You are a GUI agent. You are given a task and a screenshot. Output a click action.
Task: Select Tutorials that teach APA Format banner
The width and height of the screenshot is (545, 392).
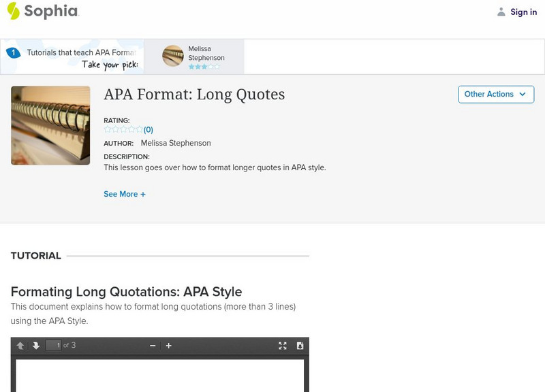[72, 56]
